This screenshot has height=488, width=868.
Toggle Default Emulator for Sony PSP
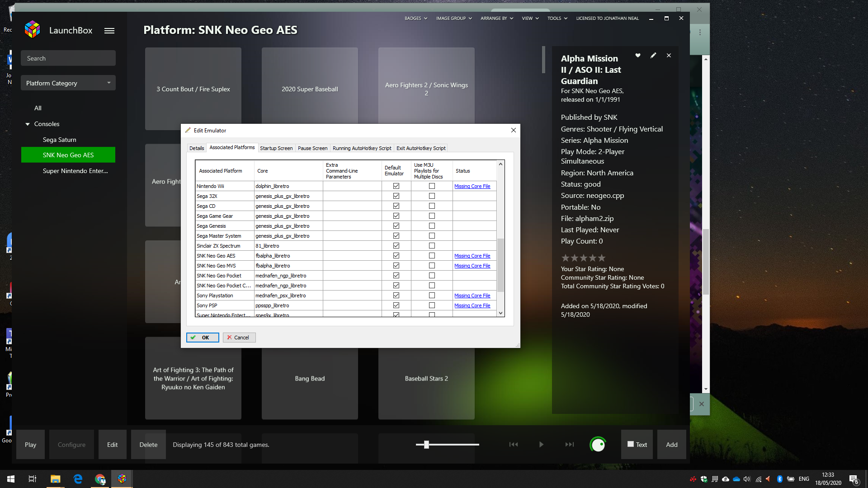(x=396, y=305)
